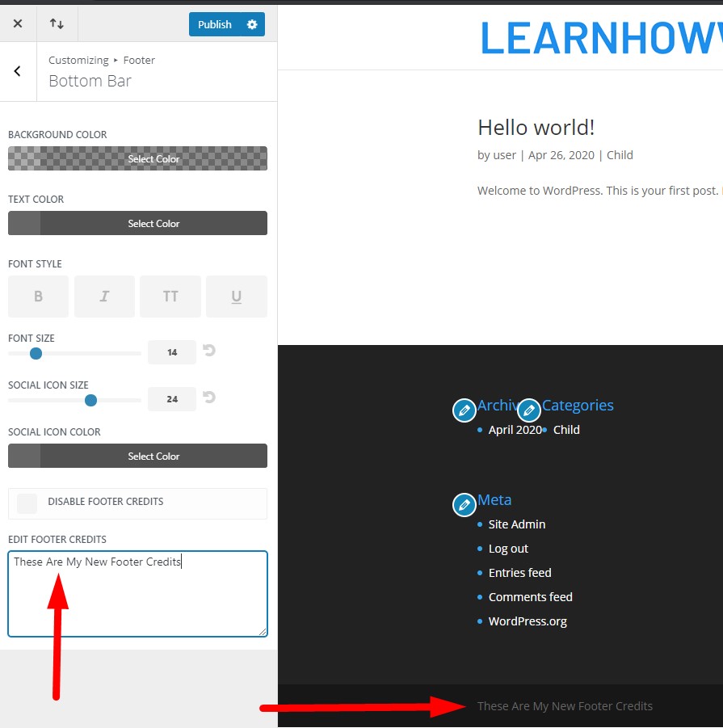Open Background Color Select Color picker
The height and width of the screenshot is (728, 723).
click(x=137, y=159)
